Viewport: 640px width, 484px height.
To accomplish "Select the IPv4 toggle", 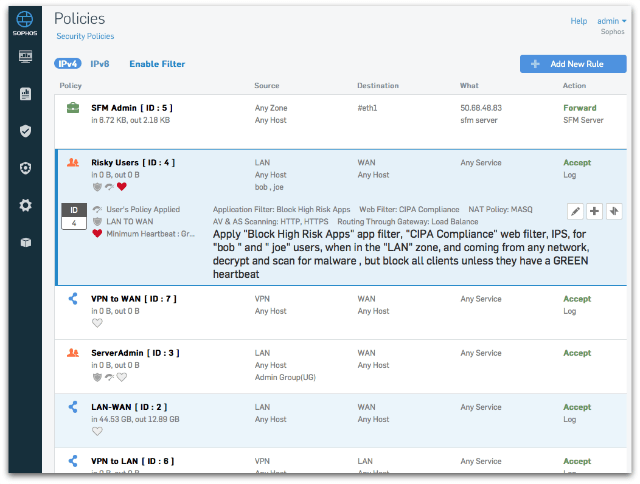I will click(68, 64).
